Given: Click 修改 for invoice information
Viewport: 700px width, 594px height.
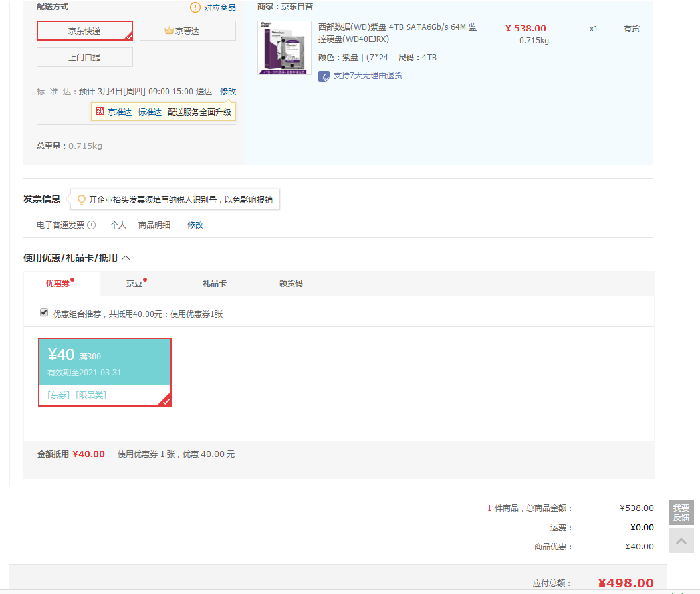Looking at the screenshot, I should point(195,225).
